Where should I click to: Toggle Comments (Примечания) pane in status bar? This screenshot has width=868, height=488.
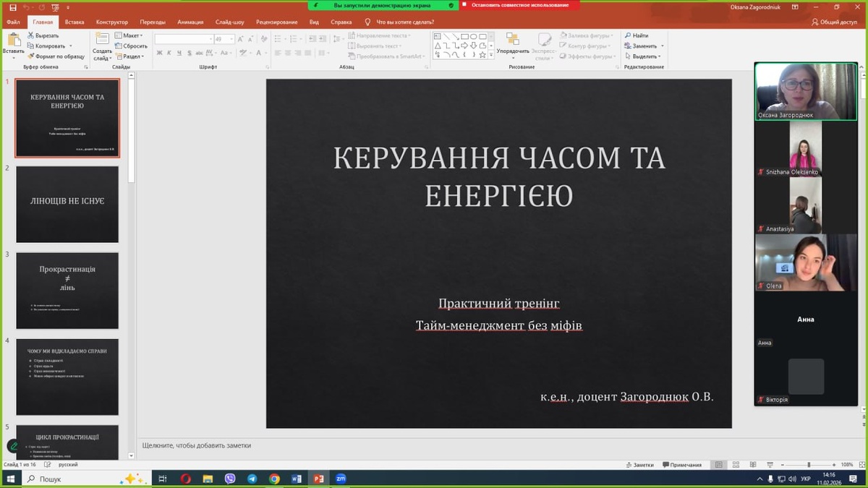tap(682, 465)
